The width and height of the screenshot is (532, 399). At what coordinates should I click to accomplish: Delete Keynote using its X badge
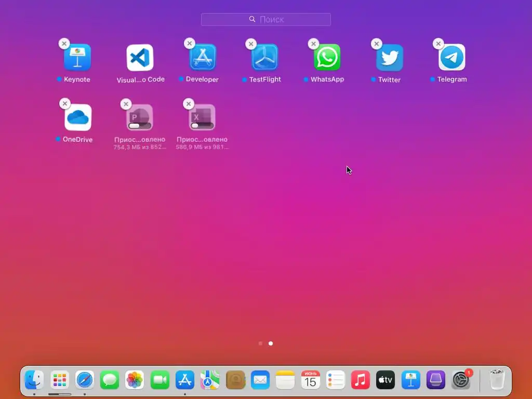pos(64,44)
